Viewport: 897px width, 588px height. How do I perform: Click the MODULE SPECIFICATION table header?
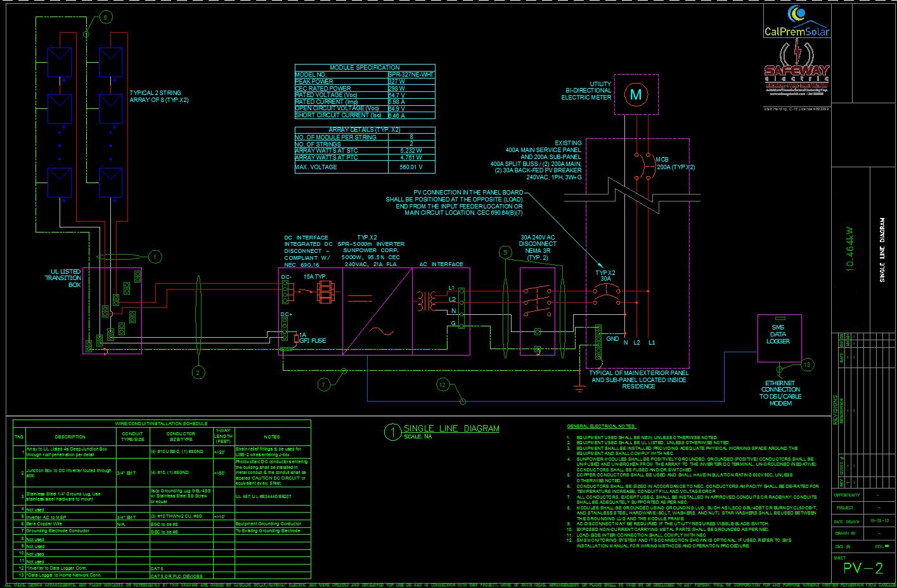[x=365, y=67]
